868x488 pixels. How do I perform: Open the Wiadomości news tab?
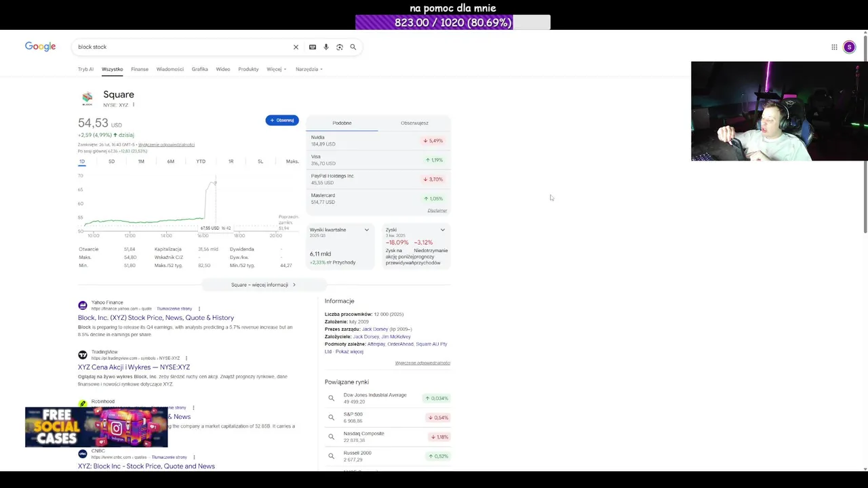coord(170,69)
